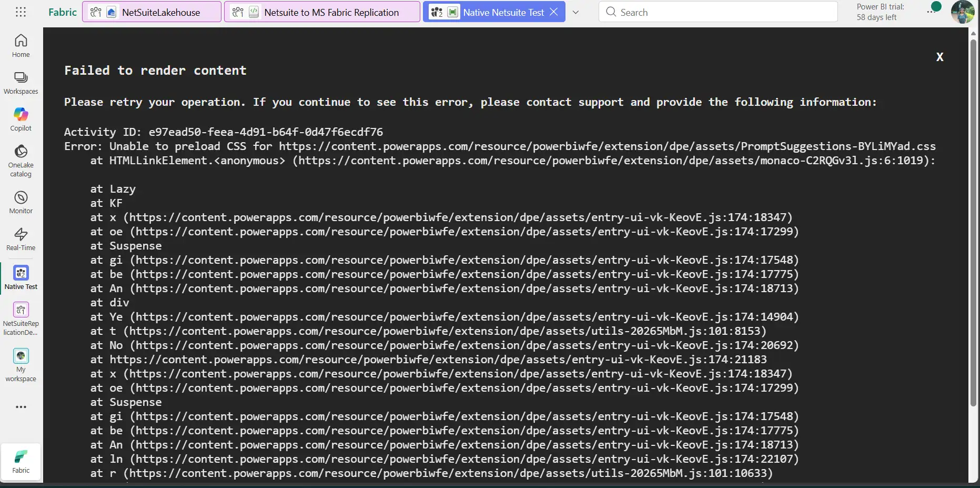This screenshot has width=980, height=488.
Task: Open the Monitor hub
Action: (21, 202)
